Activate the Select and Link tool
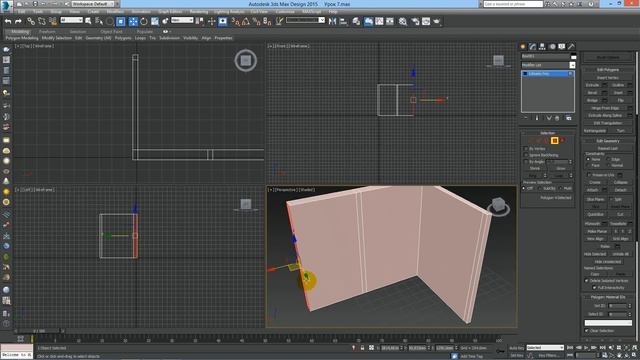 tap(31, 21)
